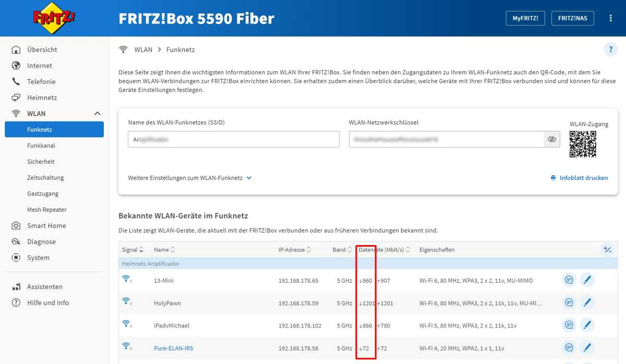Open the Pure-ELAN-IR5 device link
The width and height of the screenshot is (626, 364).
[x=173, y=348]
